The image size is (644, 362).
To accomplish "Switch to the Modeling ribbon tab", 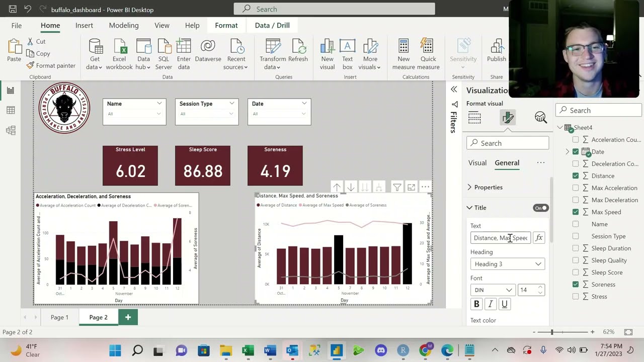I will coord(124,25).
